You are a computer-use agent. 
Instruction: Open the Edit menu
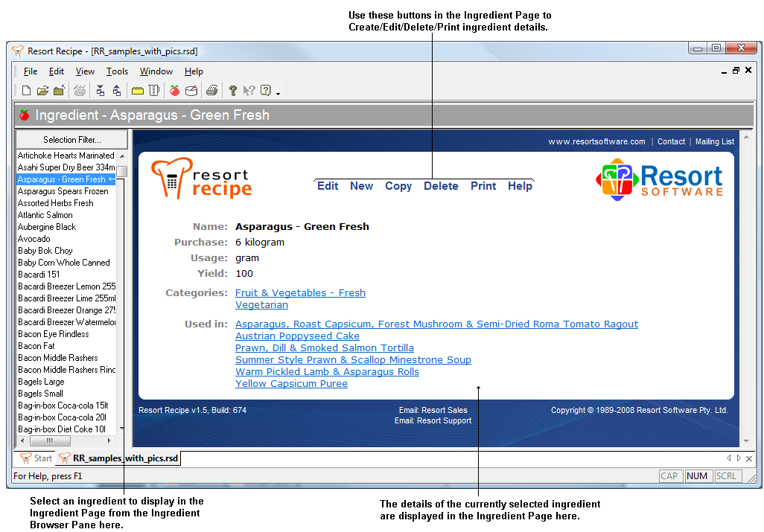pyautogui.click(x=57, y=71)
